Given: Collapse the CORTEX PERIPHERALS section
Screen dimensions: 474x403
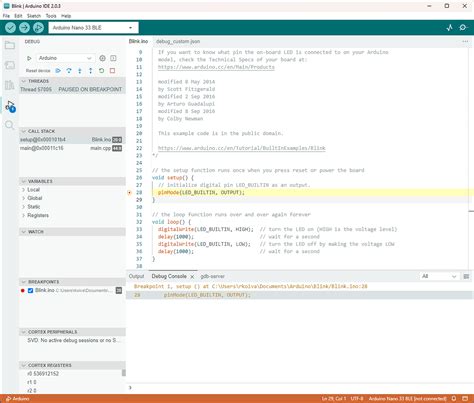Looking at the screenshot, I should pos(72,332).
